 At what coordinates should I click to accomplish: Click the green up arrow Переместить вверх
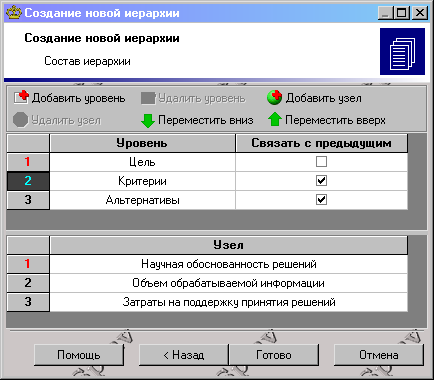point(275,119)
